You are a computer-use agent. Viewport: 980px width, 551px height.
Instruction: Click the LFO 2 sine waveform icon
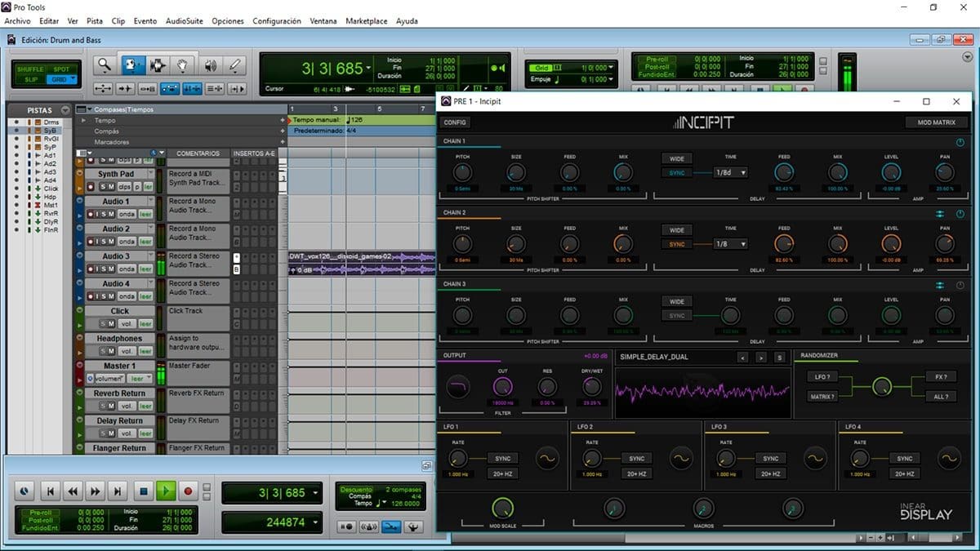click(x=681, y=459)
